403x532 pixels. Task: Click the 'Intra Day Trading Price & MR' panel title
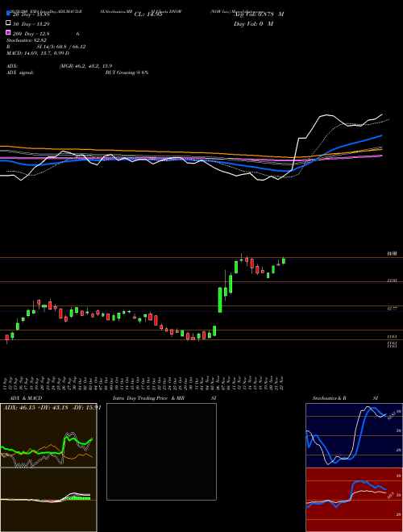pyautogui.click(x=148, y=398)
